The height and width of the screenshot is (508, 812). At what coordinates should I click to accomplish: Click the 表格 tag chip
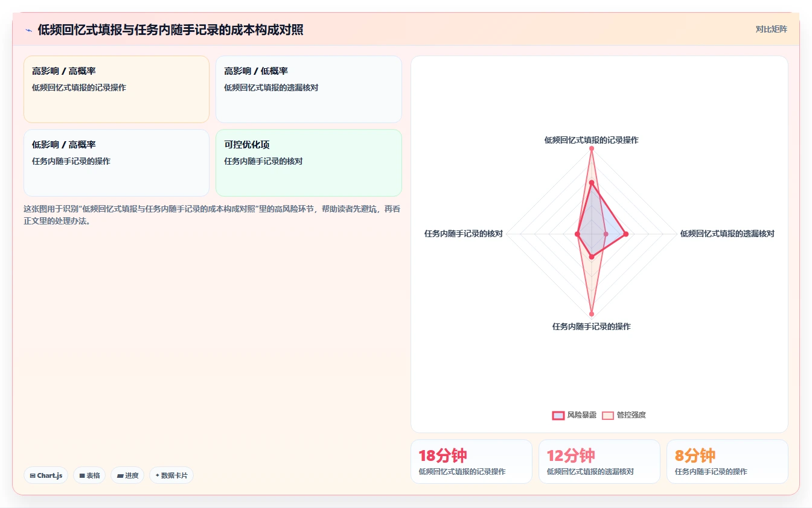[89, 475]
